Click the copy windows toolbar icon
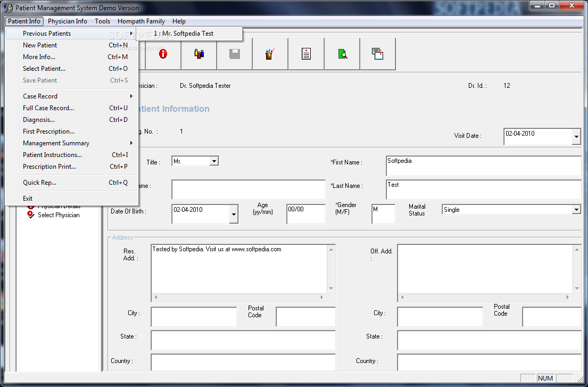 (x=378, y=54)
